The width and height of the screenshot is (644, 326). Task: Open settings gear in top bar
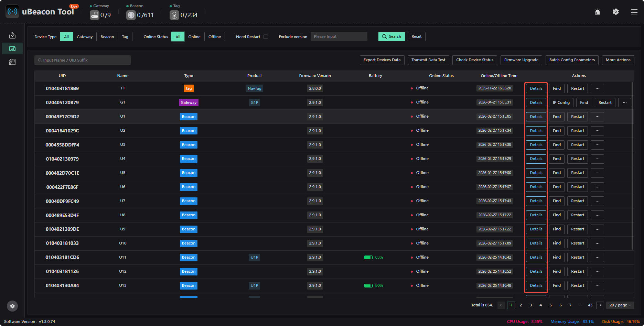[x=616, y=12]
